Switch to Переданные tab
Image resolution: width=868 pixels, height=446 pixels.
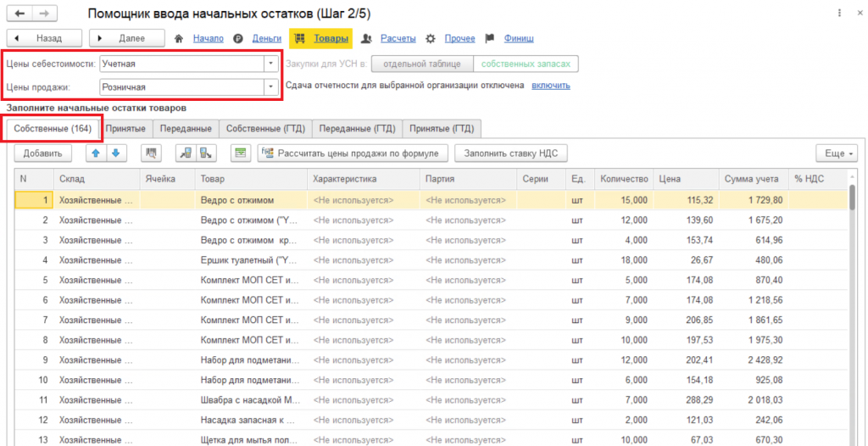point(186,129)
